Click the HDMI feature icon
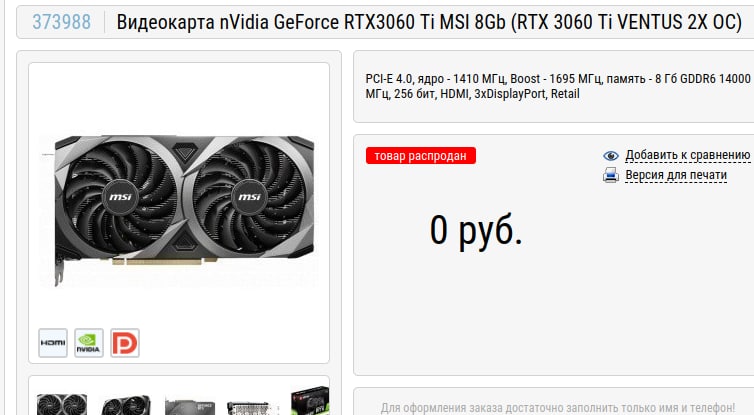 click(53, 343)
